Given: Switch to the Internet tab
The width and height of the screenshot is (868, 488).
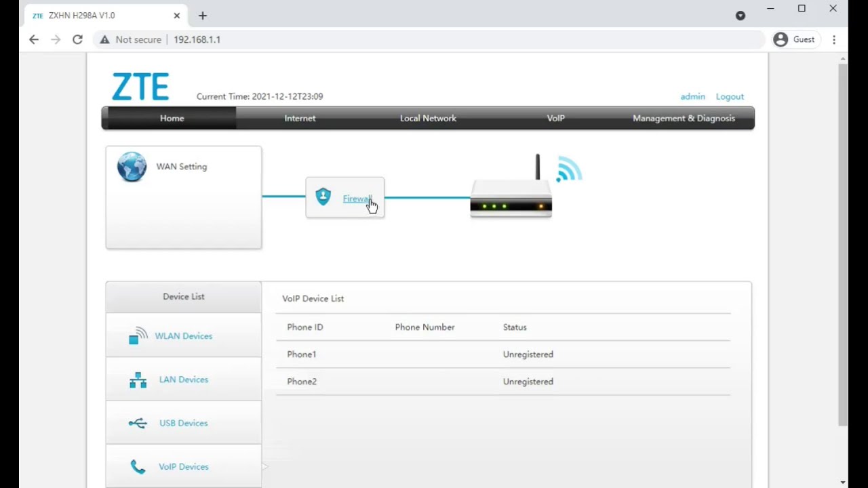Looking at the screenshot, I should [300, 118].
